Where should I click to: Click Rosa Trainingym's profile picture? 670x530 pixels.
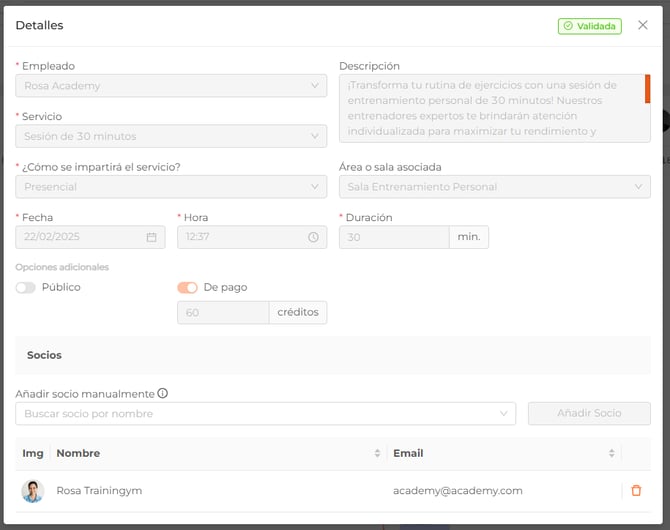pos(33,491)
